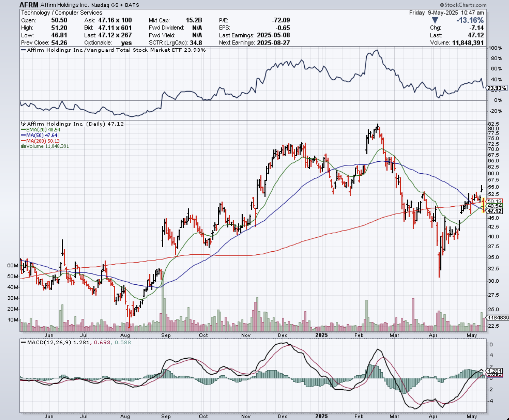Click the MACD(12,26,9) 1.281 legend
This screenshot has height=420, width=509.
coord(76,343)
